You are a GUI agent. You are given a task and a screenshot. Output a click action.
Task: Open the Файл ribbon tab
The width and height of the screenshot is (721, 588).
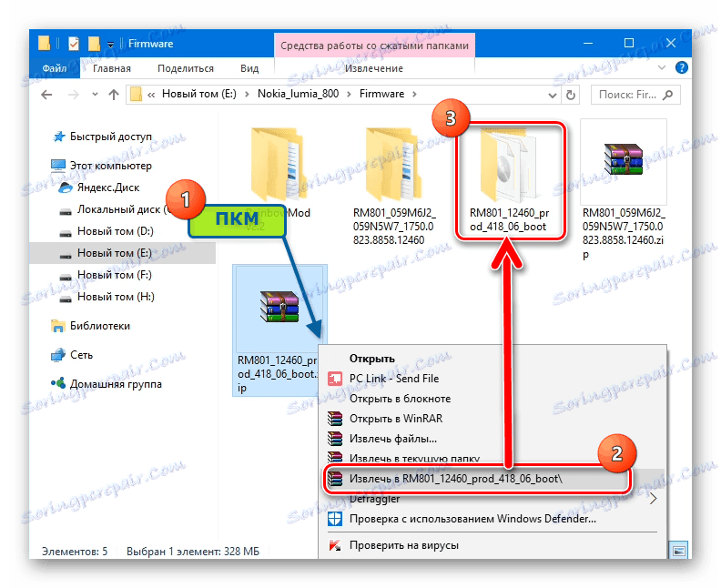tap(55, 68)
